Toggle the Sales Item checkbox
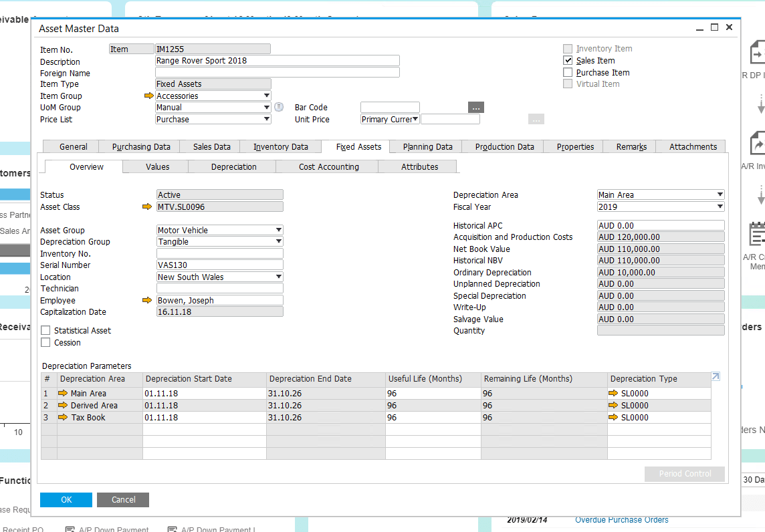 568,60
